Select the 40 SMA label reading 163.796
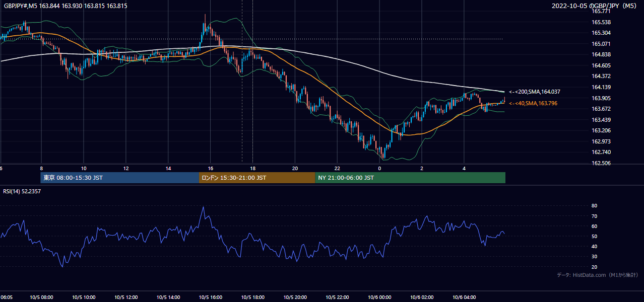Viewport: 644px width, 302px height. click(x=534, y=104)
